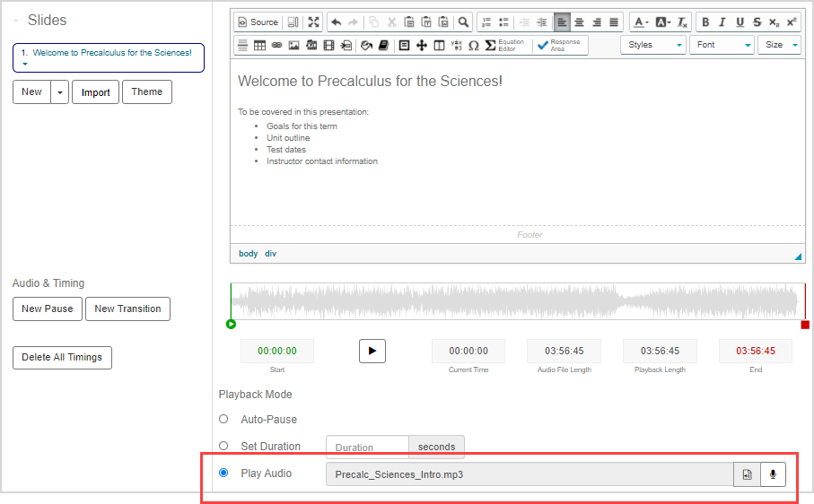Apply bold formatting
The image size is (814, 504).
[705, 22]
